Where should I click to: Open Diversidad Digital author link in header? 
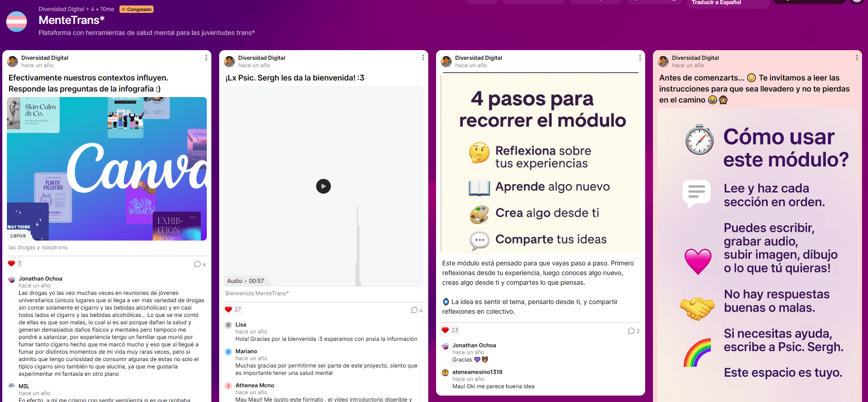[61, 9]
